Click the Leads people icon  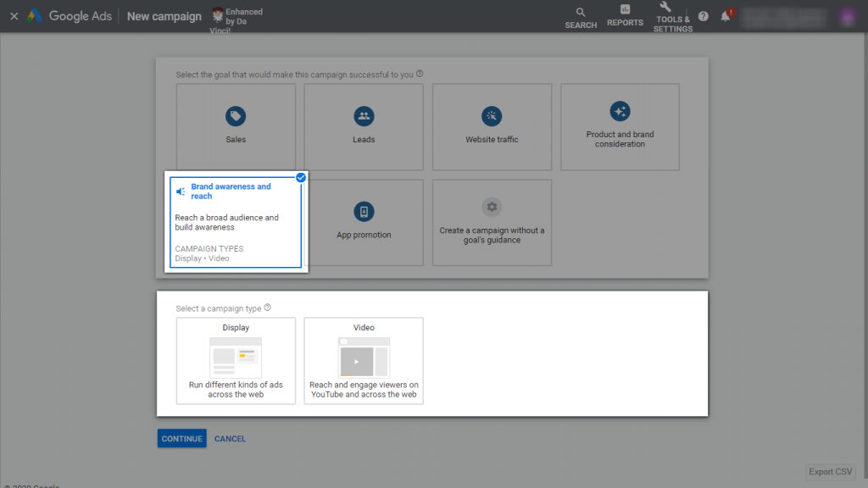[x=364, y=116]
